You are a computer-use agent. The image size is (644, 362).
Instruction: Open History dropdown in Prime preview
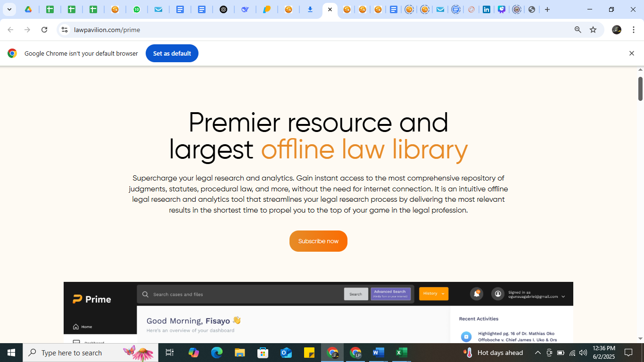point(434,294)
